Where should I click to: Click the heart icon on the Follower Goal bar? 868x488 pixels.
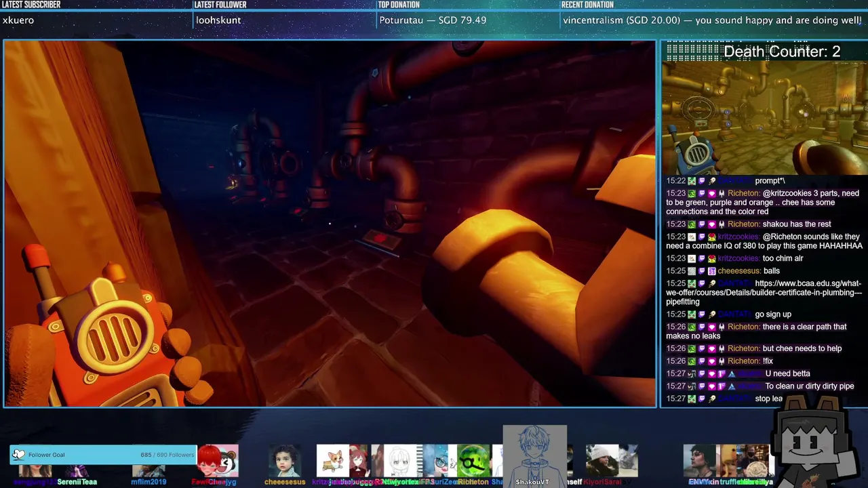coord(18,455)
